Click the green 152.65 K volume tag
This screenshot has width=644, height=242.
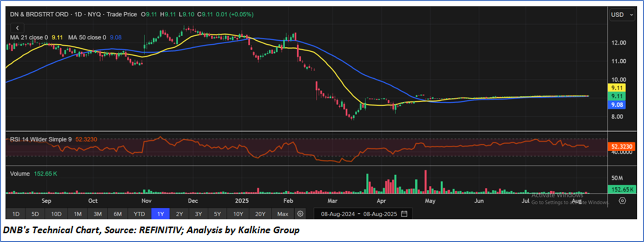point(622,189)
